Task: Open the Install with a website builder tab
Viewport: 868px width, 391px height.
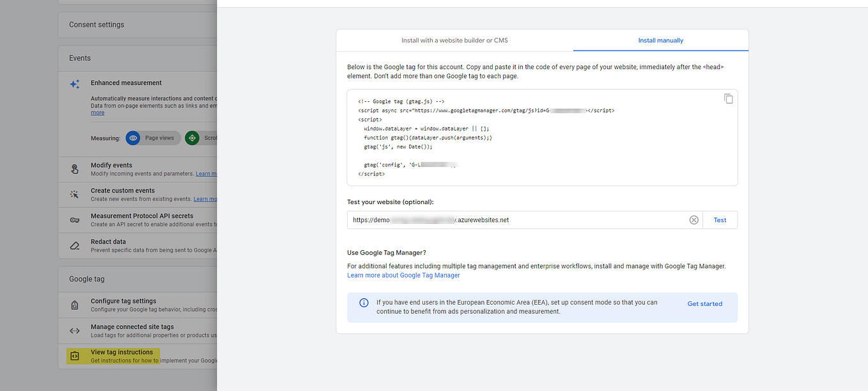Action: (454, 40)
